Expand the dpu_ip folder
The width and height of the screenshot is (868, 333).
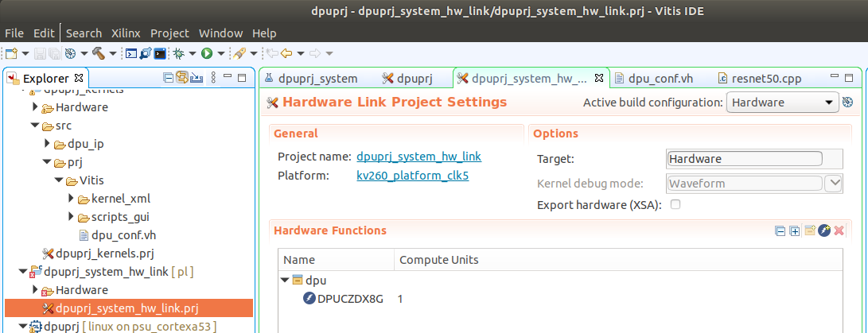pos(48,145)
